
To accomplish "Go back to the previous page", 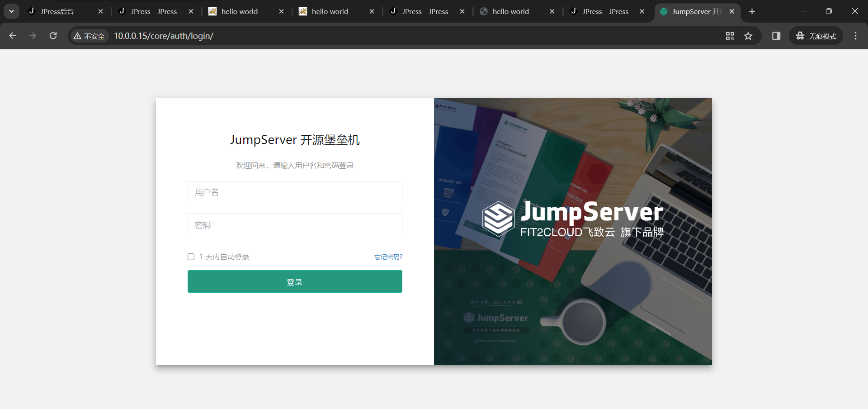I will tap(12, 36).
